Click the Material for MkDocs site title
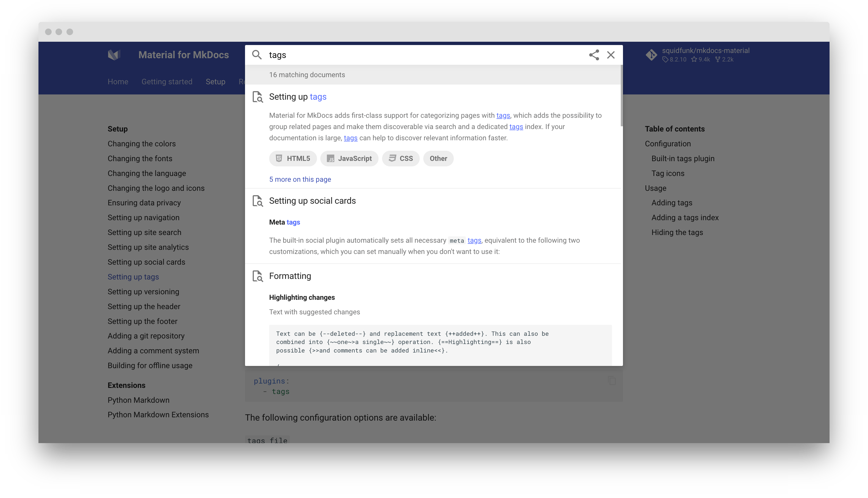 click(183, 55)
